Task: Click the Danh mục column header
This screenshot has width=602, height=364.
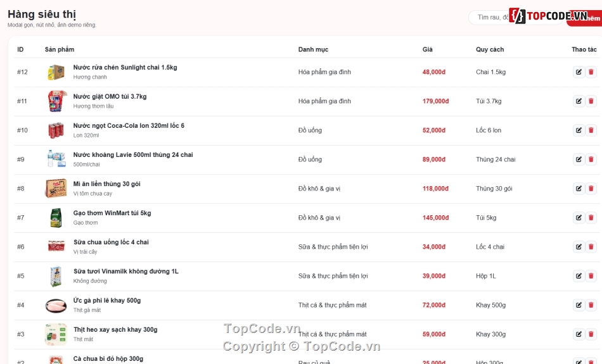Action: coord(313,49)
